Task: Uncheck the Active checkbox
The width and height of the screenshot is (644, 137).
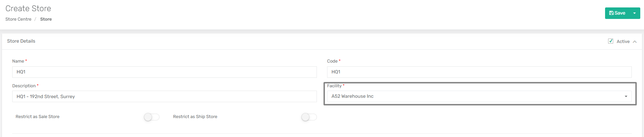Action: pos(610,41)
